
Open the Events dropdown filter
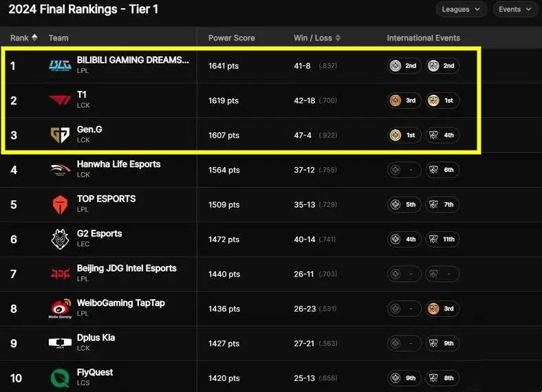(515, 10)
